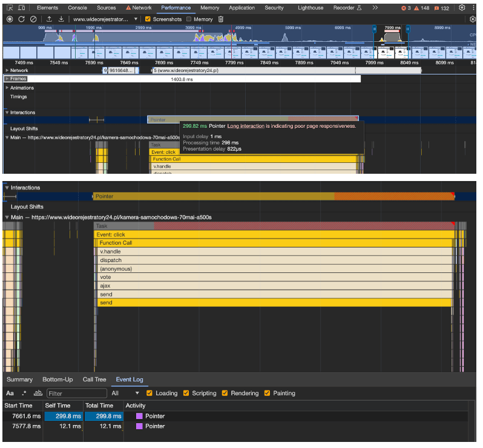Click the collect garbage trash icon
Screen dimensions: 483x448
point(221,19)
